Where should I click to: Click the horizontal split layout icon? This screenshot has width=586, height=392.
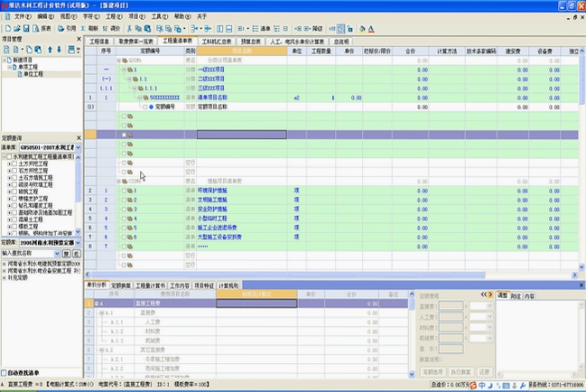(229, 28)
